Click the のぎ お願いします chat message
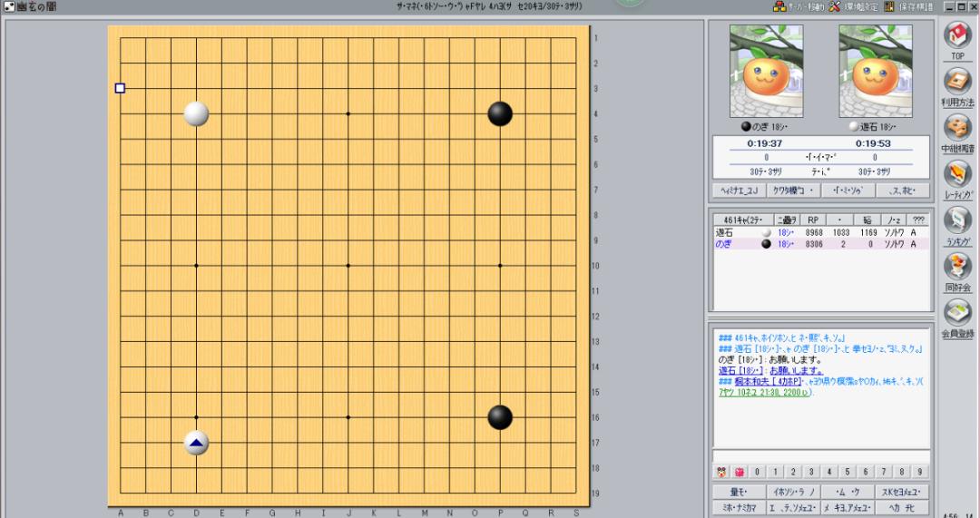Image resolution: width=980 pixels, height=518 pixels. 770,360
